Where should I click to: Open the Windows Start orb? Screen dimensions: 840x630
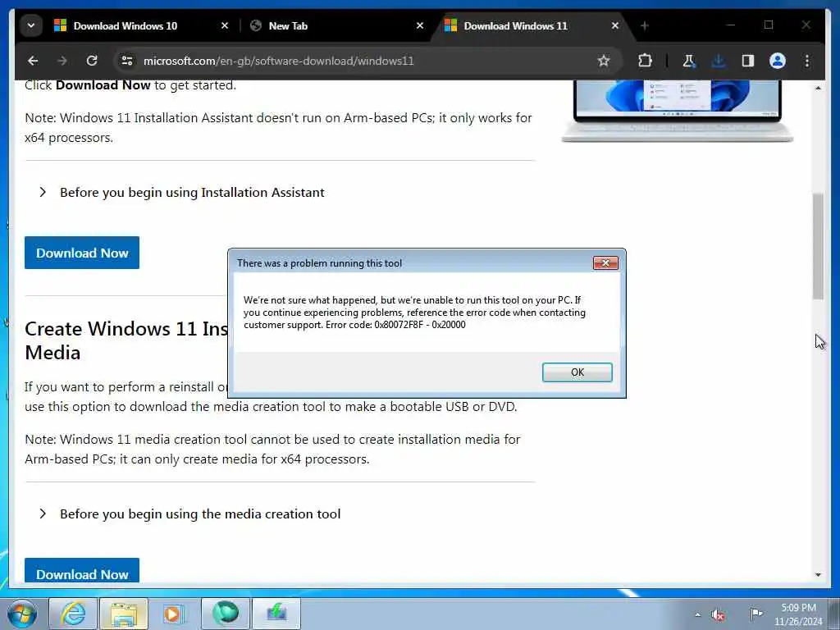tap(21, 614)
